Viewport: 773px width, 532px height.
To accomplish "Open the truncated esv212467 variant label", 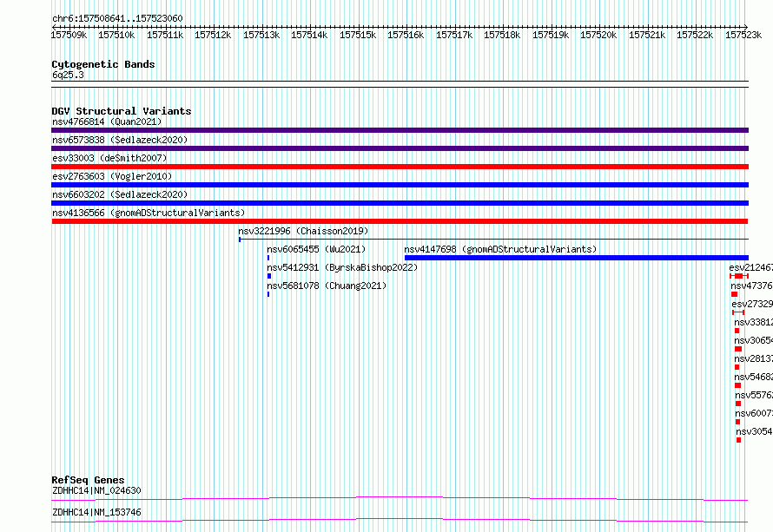I will [x=750, y=267].
